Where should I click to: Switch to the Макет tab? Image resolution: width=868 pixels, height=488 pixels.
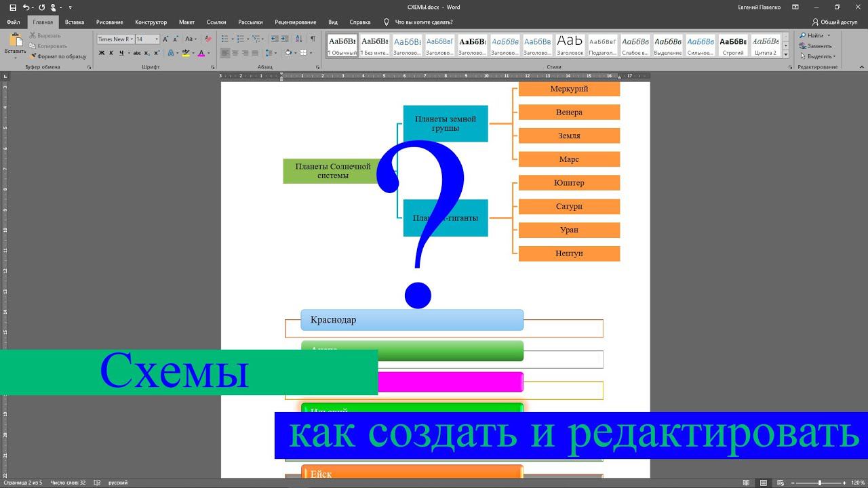(186, 22)
